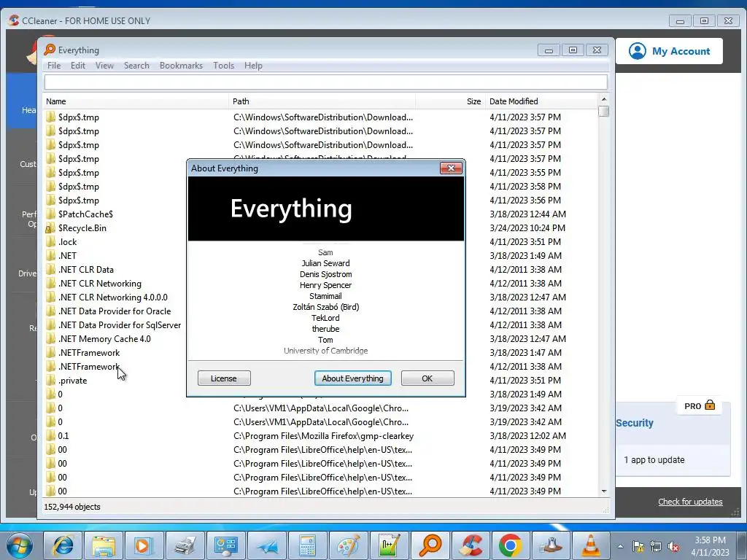This screenshot has width=747, height=560.
Task: Open the paper plane app in the taskbar
Action: coord(266,545)
